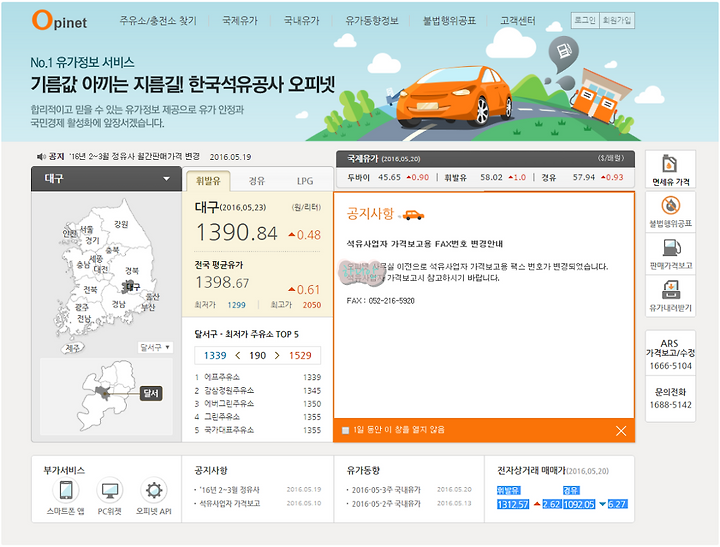
Task: Select 전남 on the Korea map
Action: pyautogui.click(x=84, y=318)
